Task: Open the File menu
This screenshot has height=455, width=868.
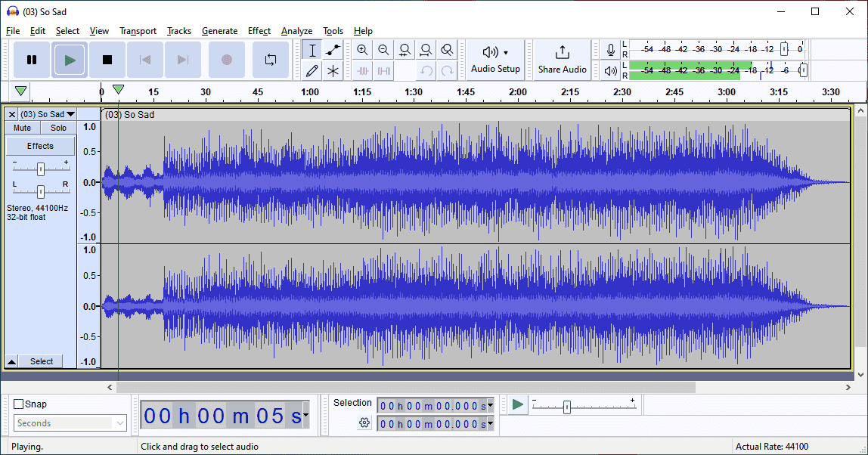Action: 13,31
